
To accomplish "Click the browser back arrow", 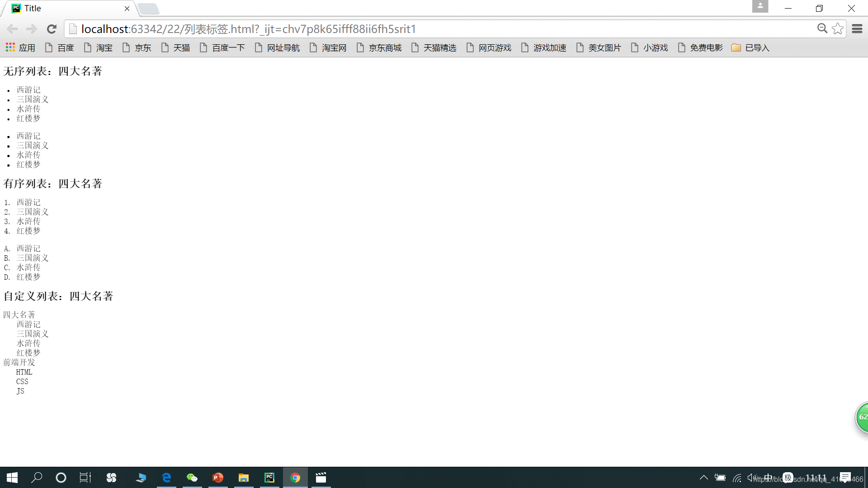I will pyautogui.click(x=12, y=29).
